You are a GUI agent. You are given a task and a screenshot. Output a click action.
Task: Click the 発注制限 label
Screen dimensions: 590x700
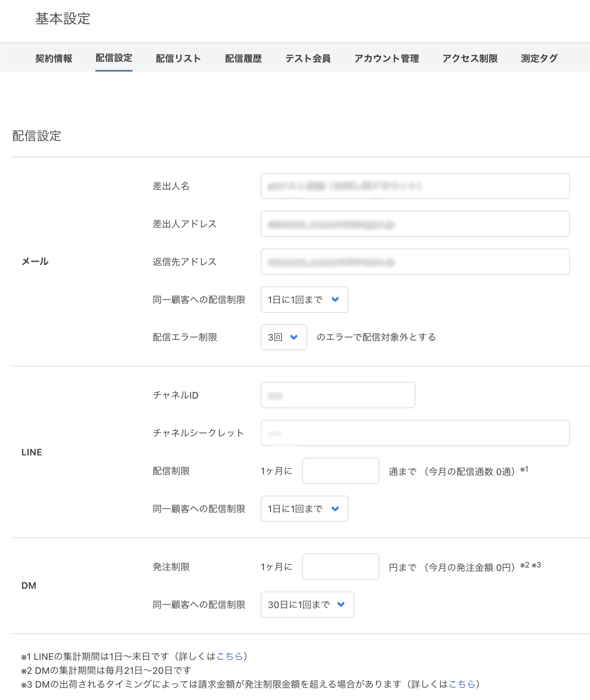[171, 567]
